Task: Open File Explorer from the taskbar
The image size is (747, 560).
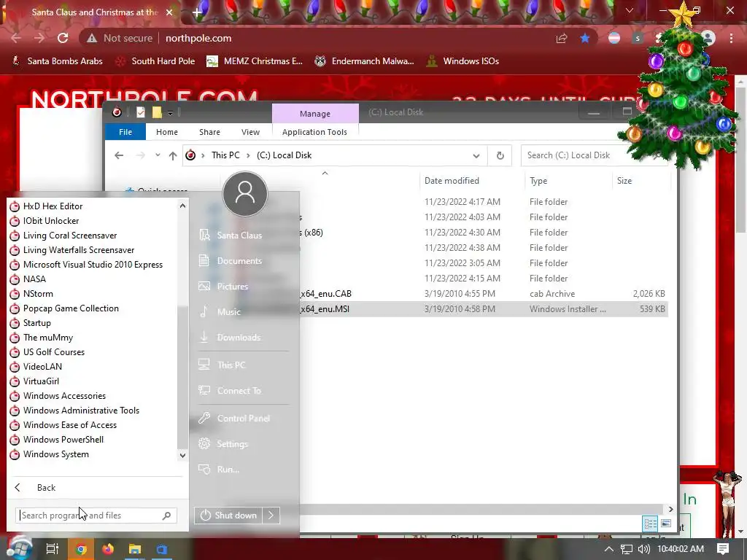Action: tap(135, 549)
